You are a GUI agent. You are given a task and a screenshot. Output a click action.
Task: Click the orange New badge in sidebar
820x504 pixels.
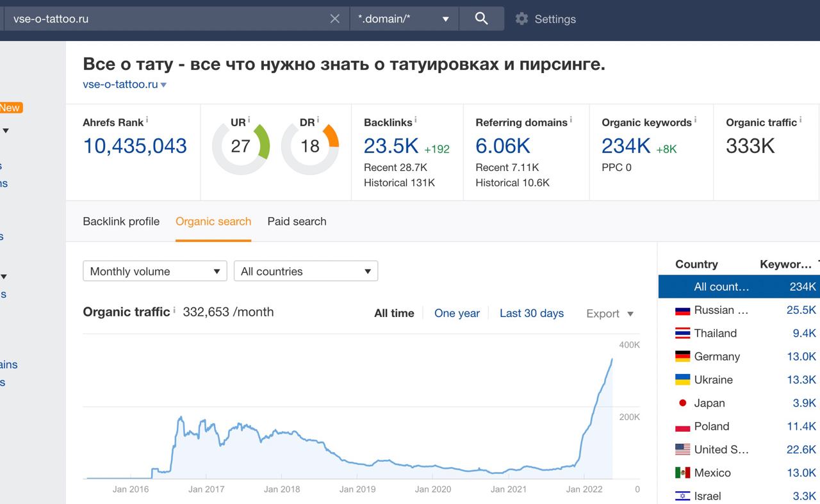(10, 108)
